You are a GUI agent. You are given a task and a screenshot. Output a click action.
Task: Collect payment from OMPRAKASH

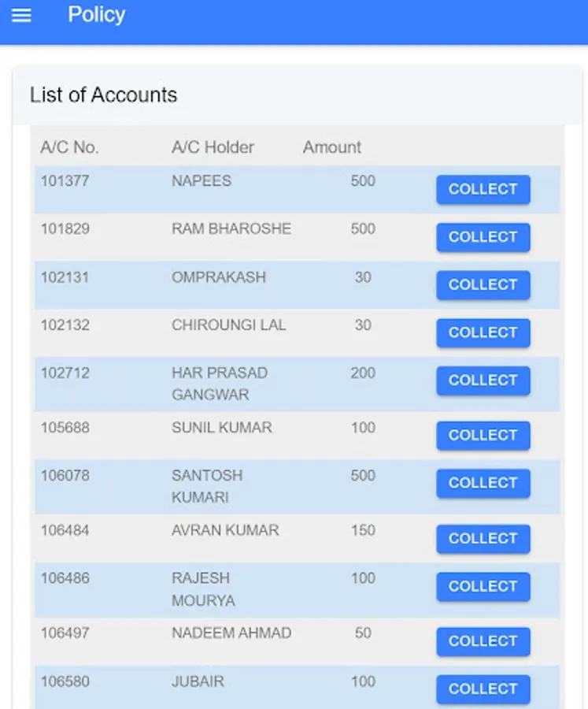[483, 285]
